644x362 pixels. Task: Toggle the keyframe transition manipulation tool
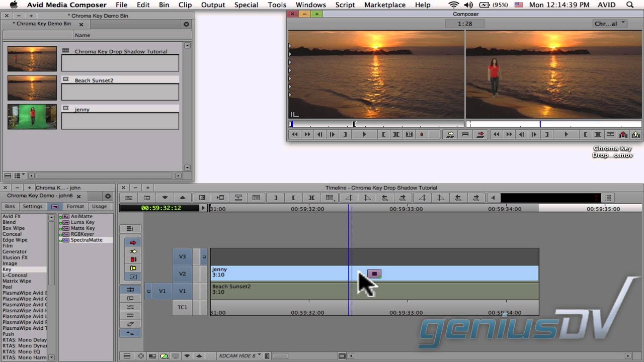pos(133,277)
